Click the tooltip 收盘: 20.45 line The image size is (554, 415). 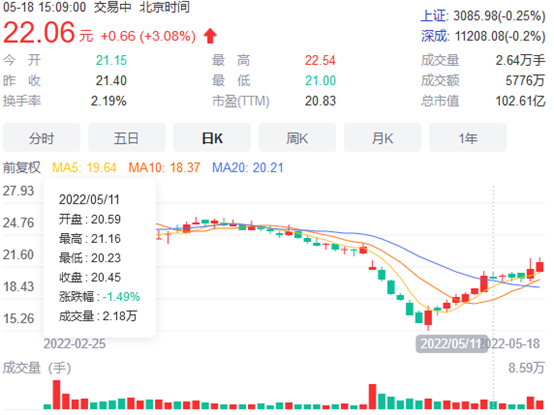90,277
